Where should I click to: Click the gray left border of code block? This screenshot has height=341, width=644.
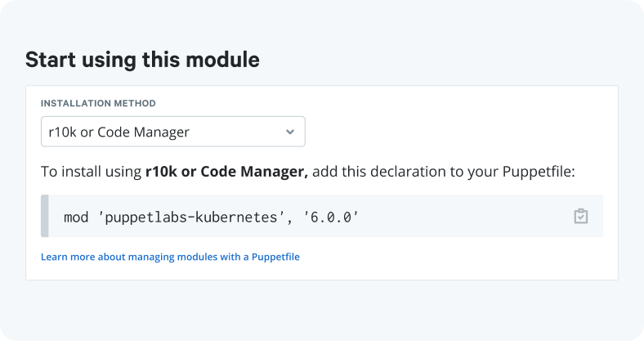45,217
